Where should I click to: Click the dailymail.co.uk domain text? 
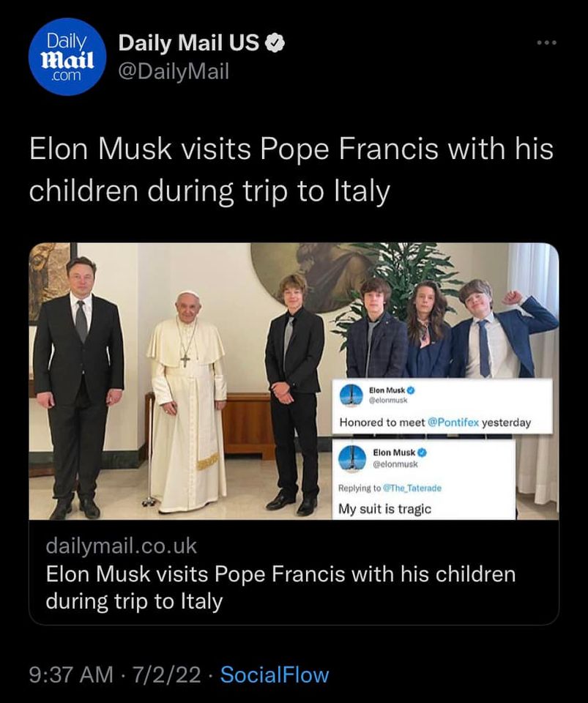121,546
